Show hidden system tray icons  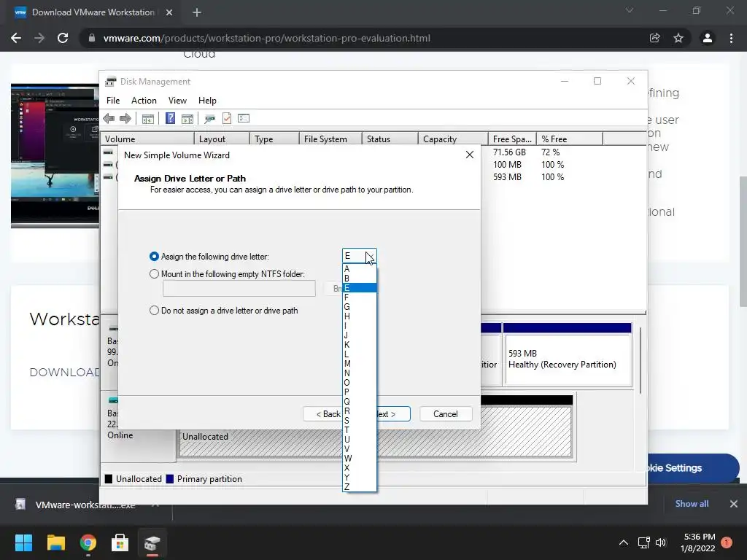(624, 542)
